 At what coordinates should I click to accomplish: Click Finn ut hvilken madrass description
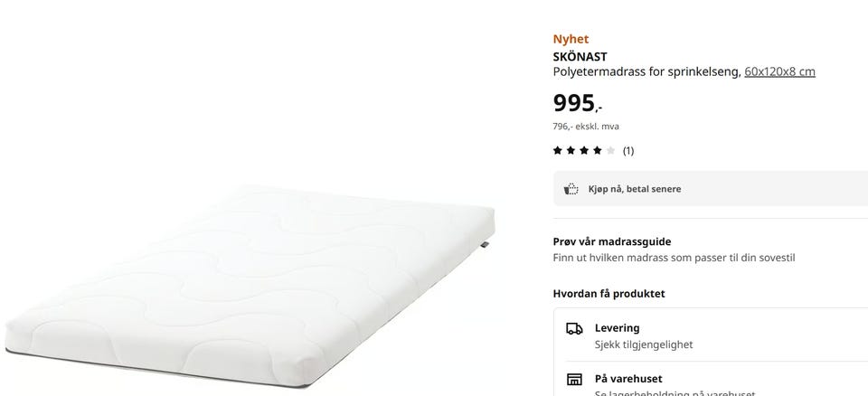[674, 258]
